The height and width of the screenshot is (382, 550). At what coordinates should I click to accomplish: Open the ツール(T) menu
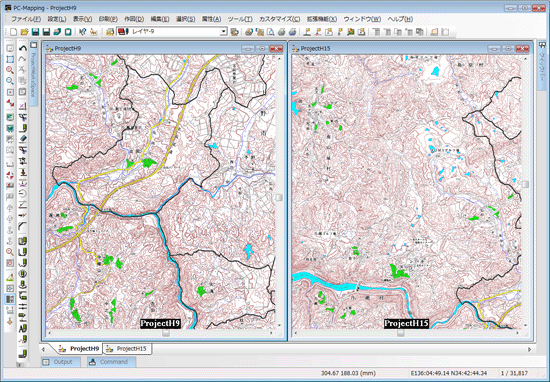coord(240,19)
